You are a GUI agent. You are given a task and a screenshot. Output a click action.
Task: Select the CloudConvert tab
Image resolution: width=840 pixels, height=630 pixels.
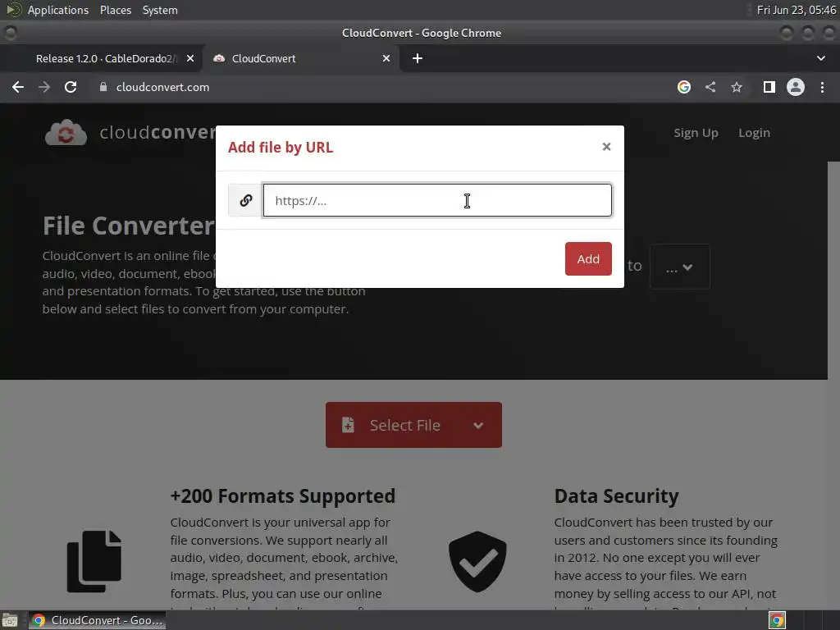pyautogui.click(x=300, y=58)
